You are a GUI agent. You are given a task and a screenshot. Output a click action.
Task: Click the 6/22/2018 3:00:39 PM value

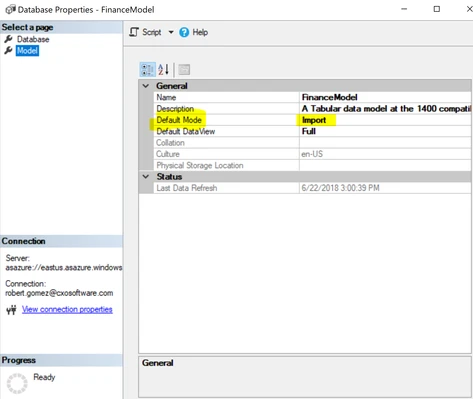click(x=340, y=188)
